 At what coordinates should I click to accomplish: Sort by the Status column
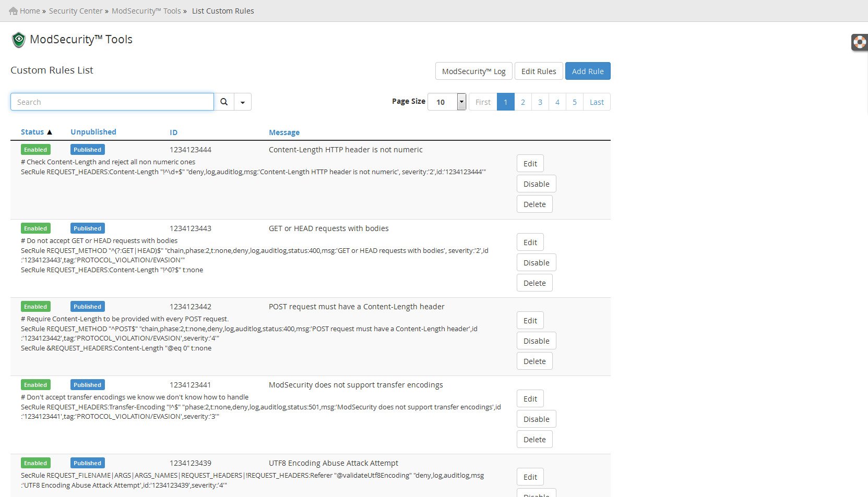pyautogui.click(x=32, y=132)
